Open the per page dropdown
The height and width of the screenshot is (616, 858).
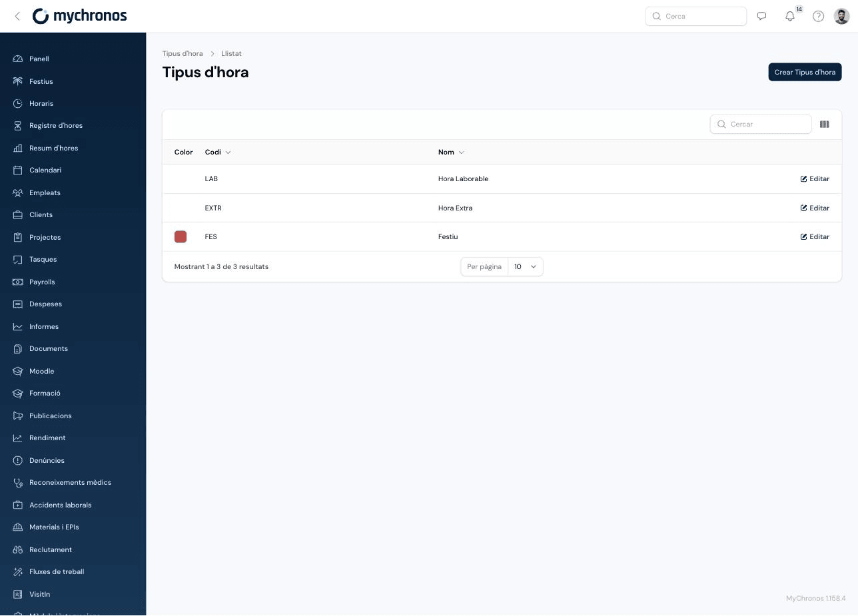(x=526, y=266)
